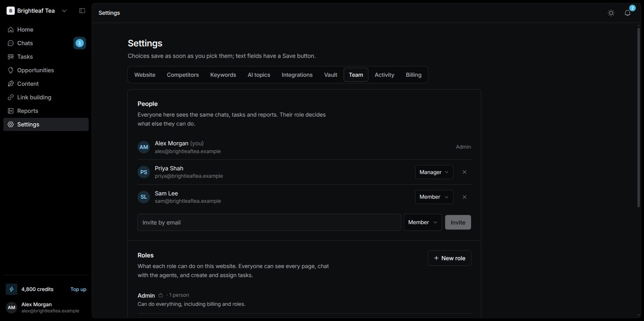Focus the Invite by email field
Screen dimensions: 644x321
(x=269, y=222)
